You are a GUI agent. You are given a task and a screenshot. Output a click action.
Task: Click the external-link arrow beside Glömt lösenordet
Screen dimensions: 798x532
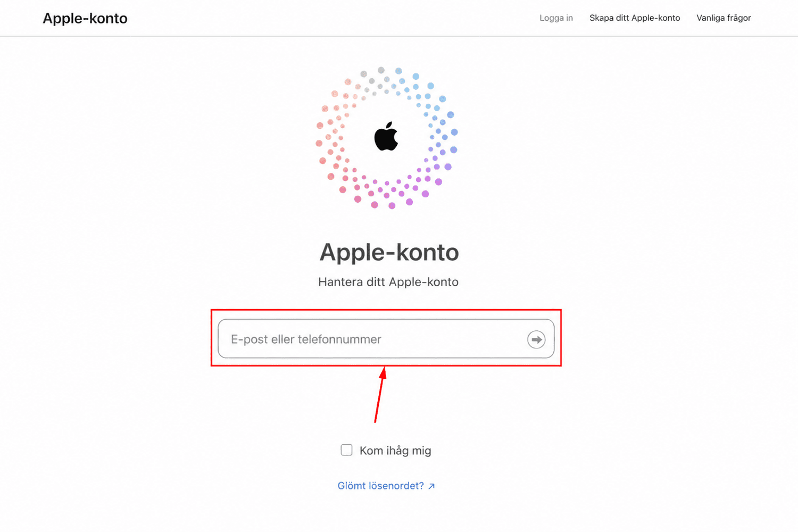coord(431,486)
